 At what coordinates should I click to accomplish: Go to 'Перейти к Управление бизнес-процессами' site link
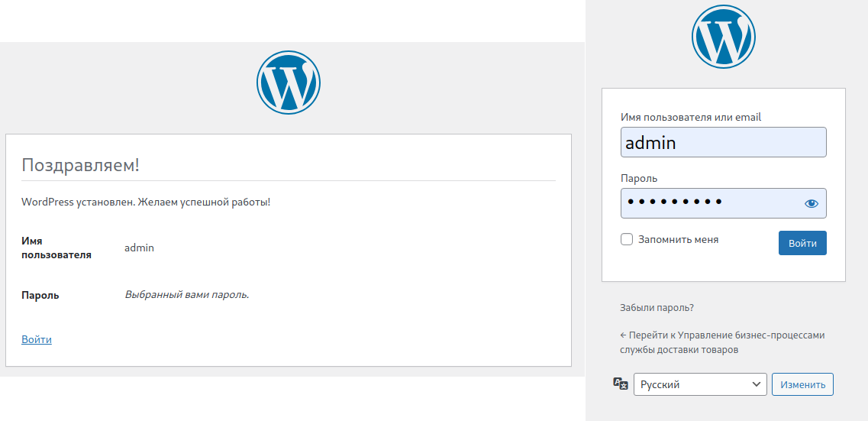(722, 342)
